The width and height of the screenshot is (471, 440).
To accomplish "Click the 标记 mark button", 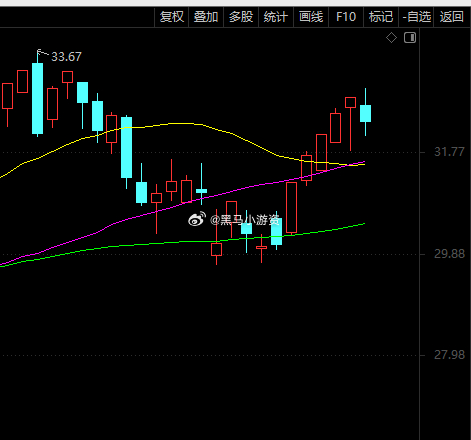I will tap(381, 17).
